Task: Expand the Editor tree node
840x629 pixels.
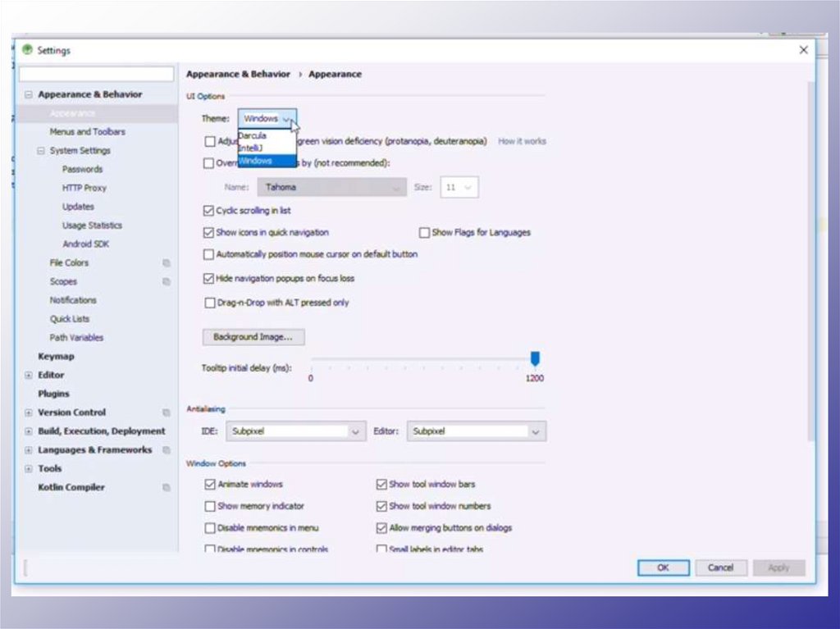Action: (29, 375)
